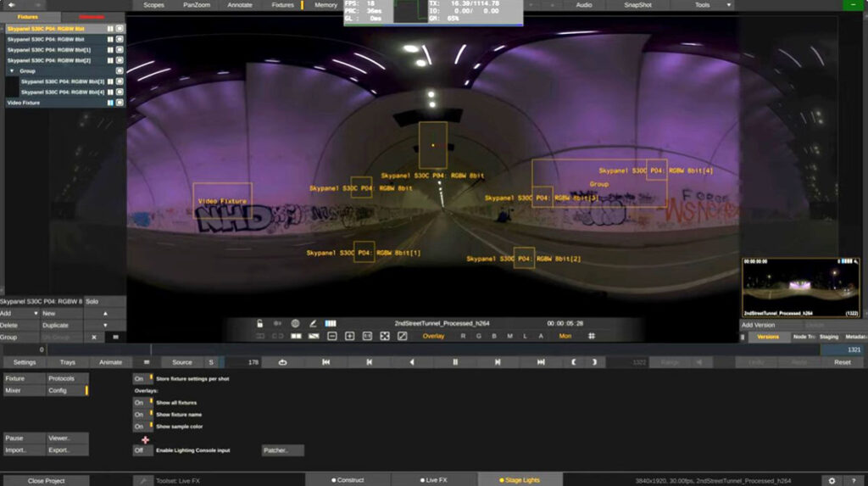Pause playback
The image size is (868, 486).
pos(455,362)
